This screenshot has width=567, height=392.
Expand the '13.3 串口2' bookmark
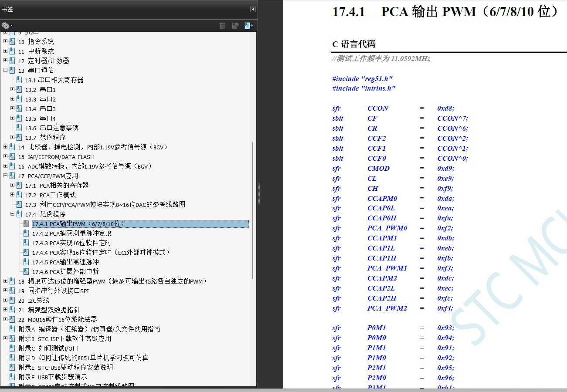click(13, 99)
